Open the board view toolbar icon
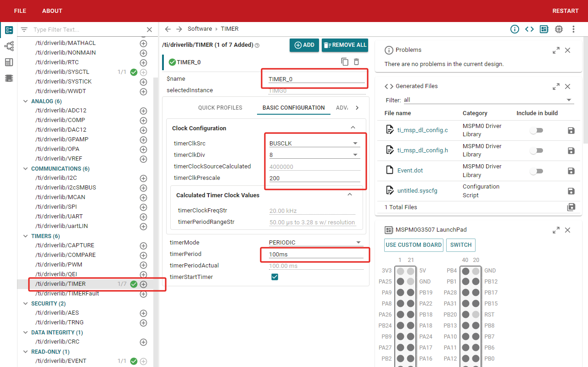 (x=544, y=29)
